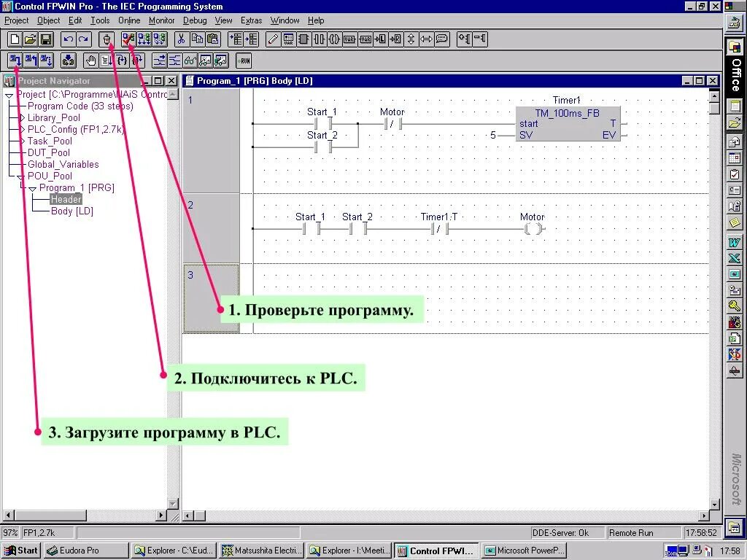Select Program Code (33 steps) entry
747x560 pixels.
point(80,106)
